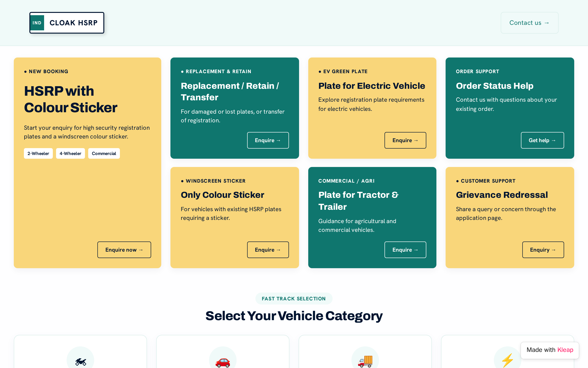Click Enquire on Only Colour Sticker
The width and height of the screenshot is (588, 368).
pyautogui.click(x=268, y=250)
